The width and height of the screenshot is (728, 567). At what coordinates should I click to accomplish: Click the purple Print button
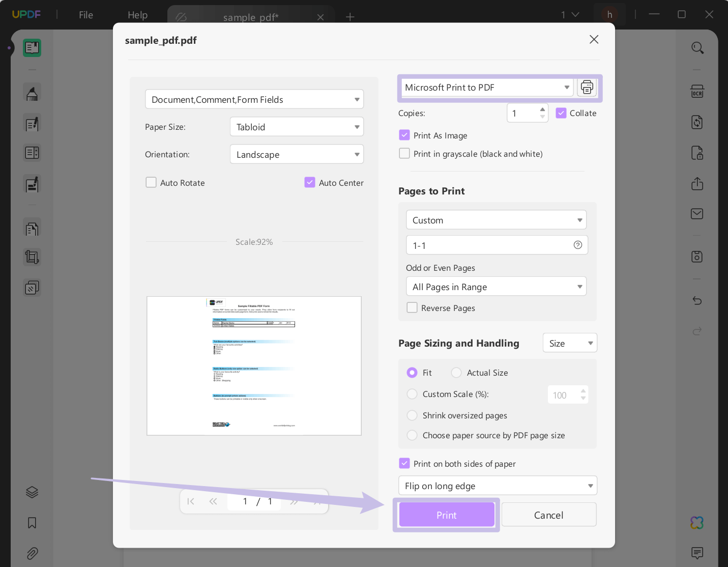point(446,515)
